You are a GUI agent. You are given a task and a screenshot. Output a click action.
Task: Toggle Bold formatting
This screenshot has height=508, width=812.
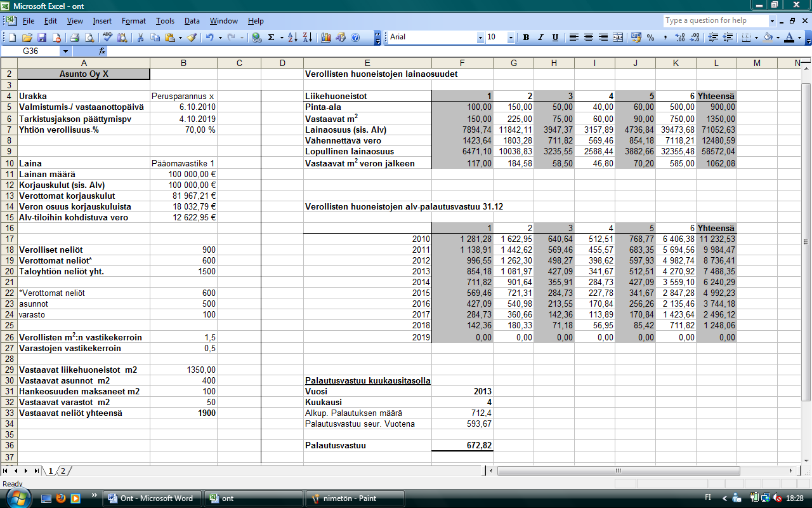pos(526,37)
